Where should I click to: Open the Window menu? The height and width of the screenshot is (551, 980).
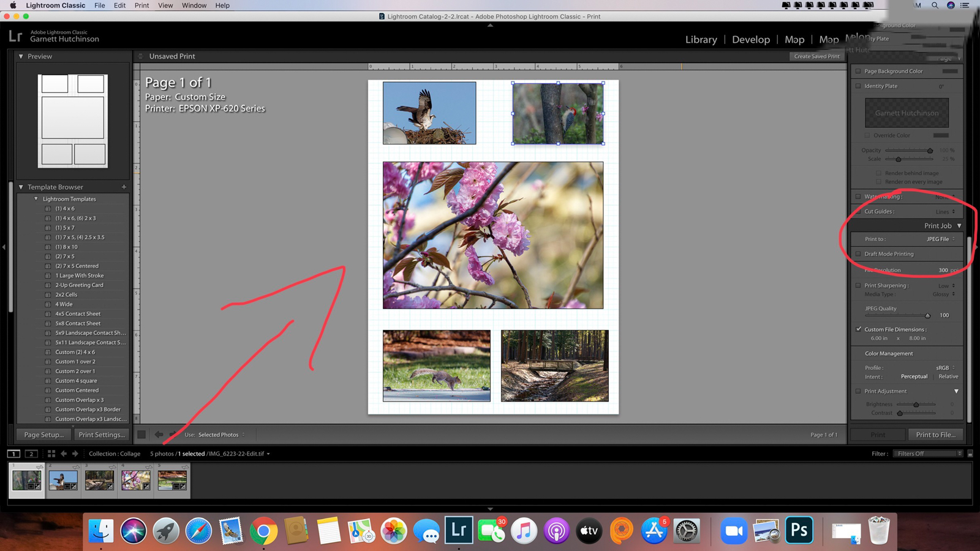click(x=194, y=6)
